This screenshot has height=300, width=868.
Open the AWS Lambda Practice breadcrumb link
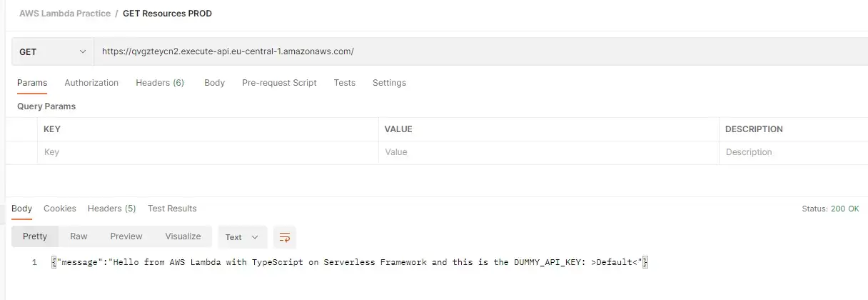coord(65,14)
